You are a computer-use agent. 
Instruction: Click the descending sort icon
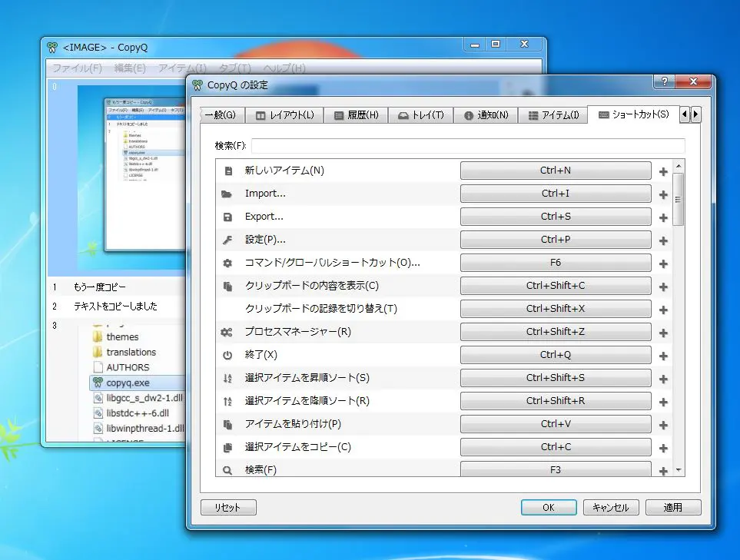click(227, 402)
